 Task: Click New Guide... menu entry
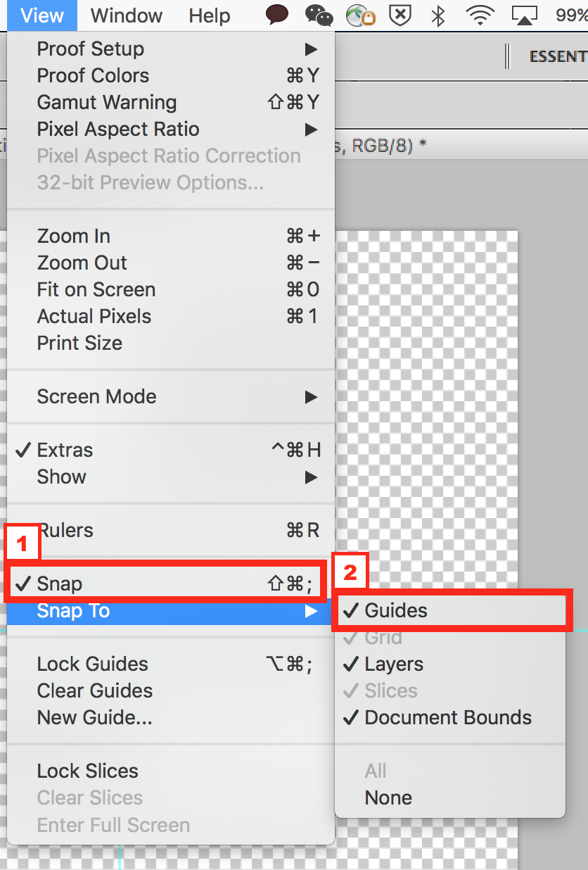coord(94,717)
